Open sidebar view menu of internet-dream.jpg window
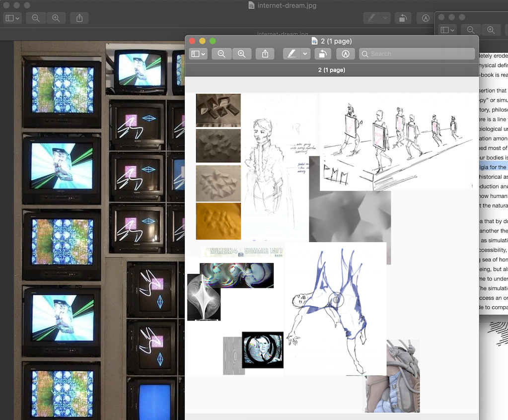Image resolution: width=508 pixels, height=420 pixels. coord(12,18)
